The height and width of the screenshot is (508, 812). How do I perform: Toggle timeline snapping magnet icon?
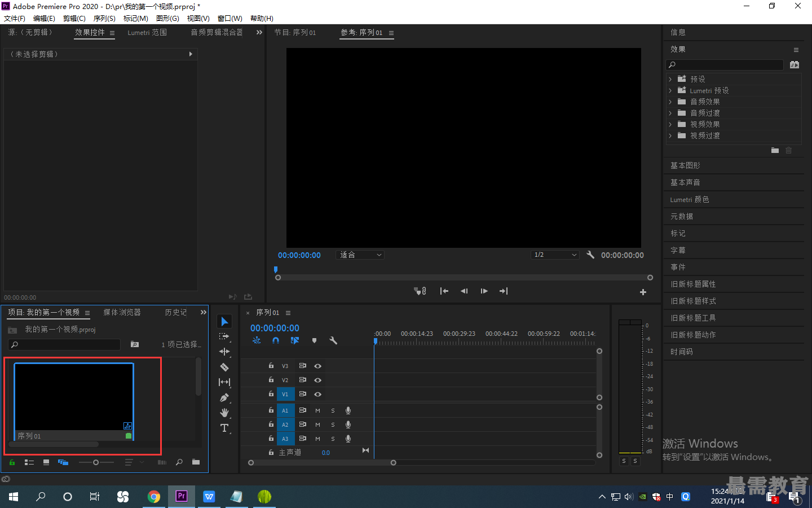click(x=276, y=340)
